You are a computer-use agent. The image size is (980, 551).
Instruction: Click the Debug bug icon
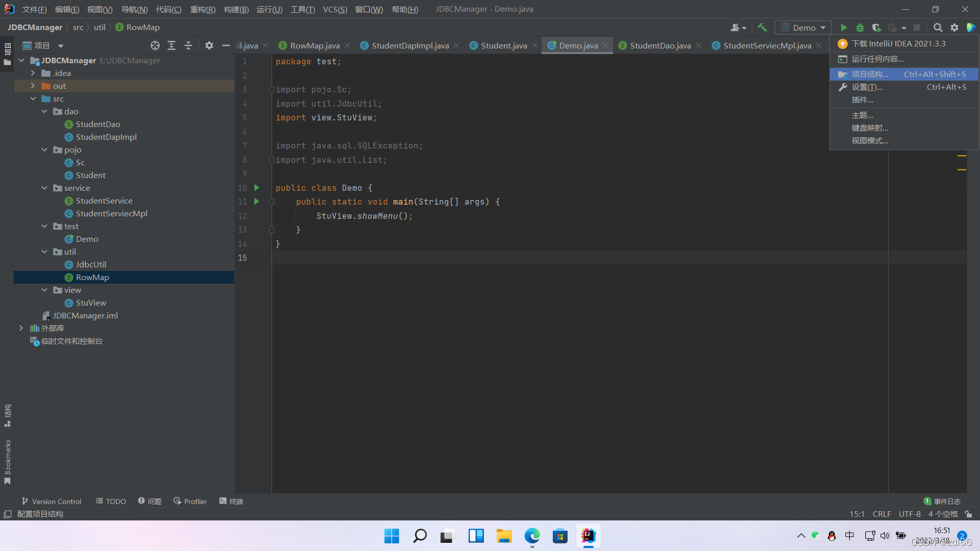pyautogui.click(x=860, y=28)
